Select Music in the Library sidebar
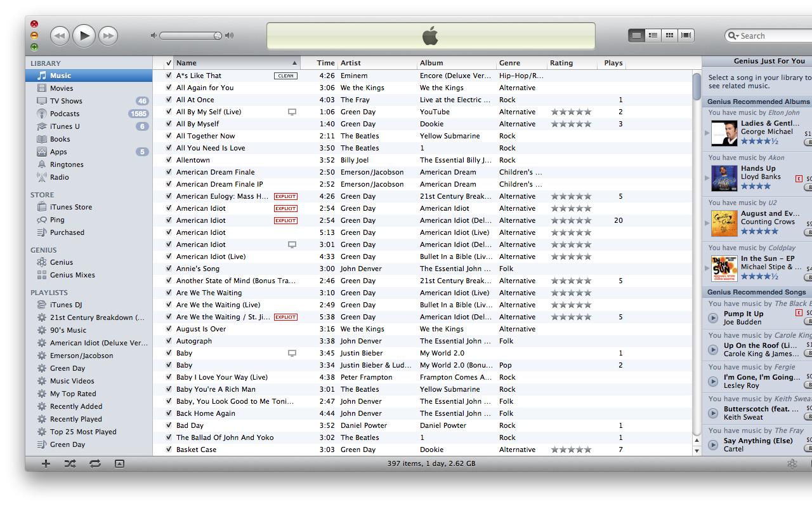812x506 pixels. (x=89, y=76)
